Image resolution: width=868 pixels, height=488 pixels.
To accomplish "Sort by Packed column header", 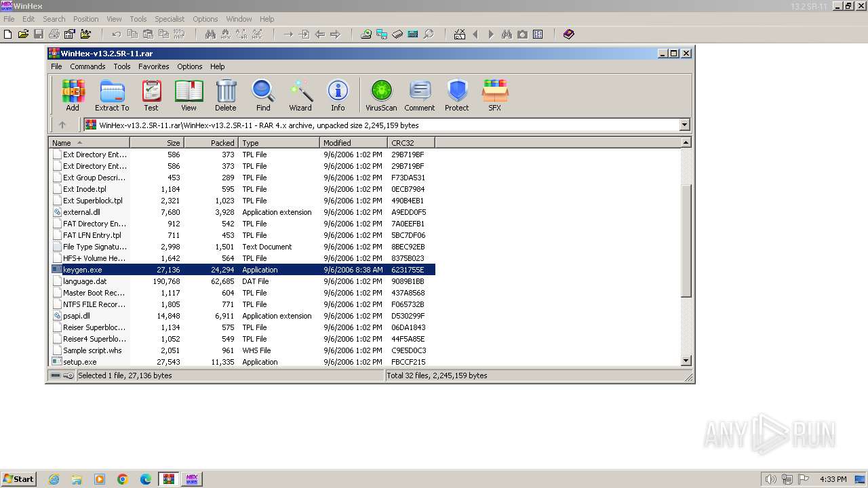I will [211, 143].
